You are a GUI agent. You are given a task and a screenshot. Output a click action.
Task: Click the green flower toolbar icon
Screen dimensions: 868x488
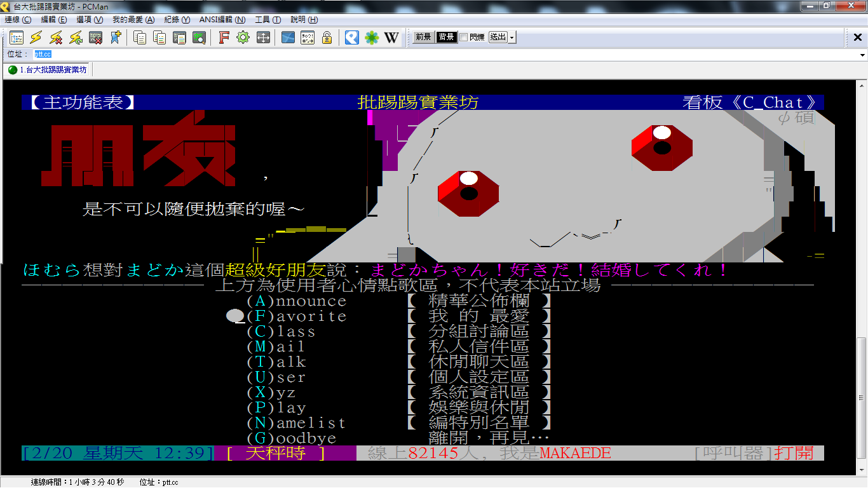click(372, 37)
